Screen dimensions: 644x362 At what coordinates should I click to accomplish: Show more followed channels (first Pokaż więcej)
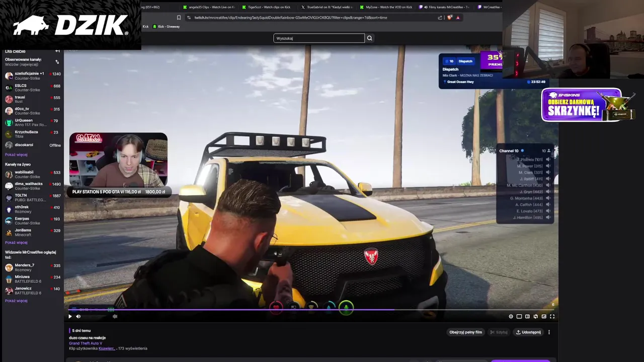(x=16, y=155)
